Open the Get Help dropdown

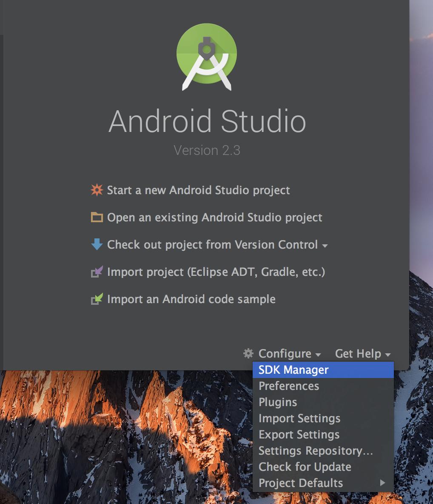point(363,354)
